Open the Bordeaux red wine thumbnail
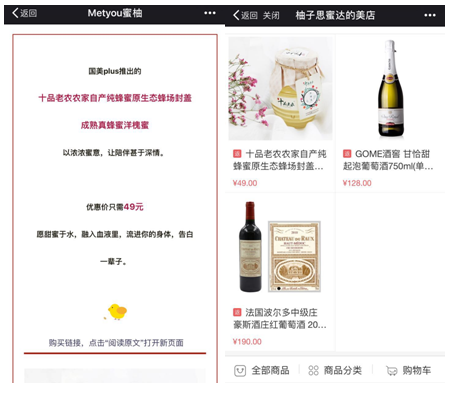Screen dimensions: 451x404 point(280,247)
